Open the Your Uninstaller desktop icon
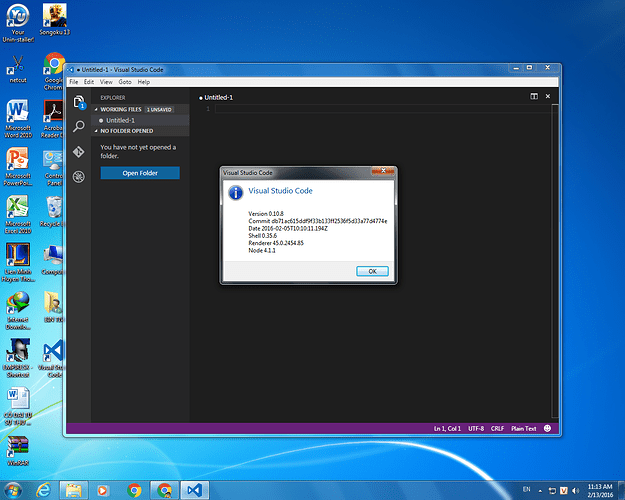 tap(18, 23)
